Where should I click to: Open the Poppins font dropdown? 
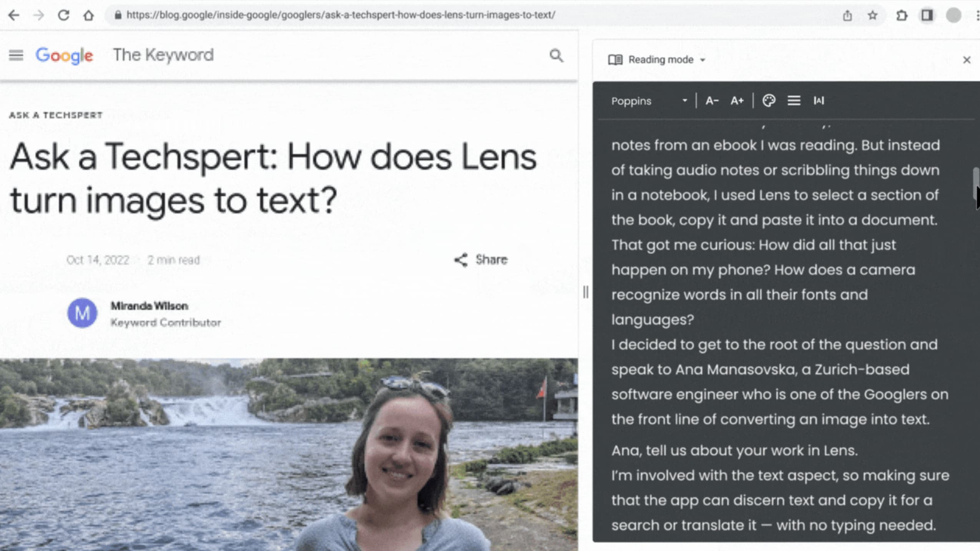[649, 101]
